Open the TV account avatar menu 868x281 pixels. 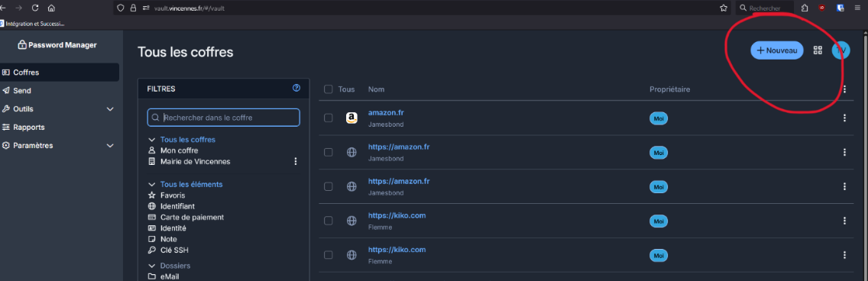(840, 50)
